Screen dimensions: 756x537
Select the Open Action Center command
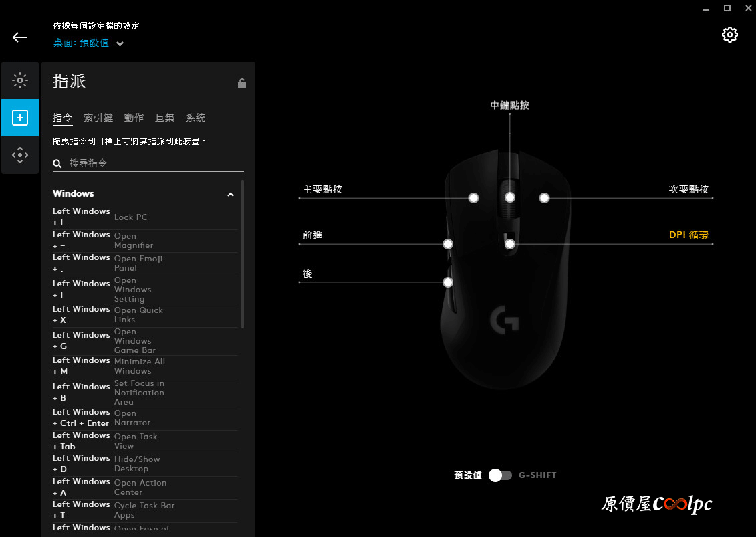(x=145, y=488)
